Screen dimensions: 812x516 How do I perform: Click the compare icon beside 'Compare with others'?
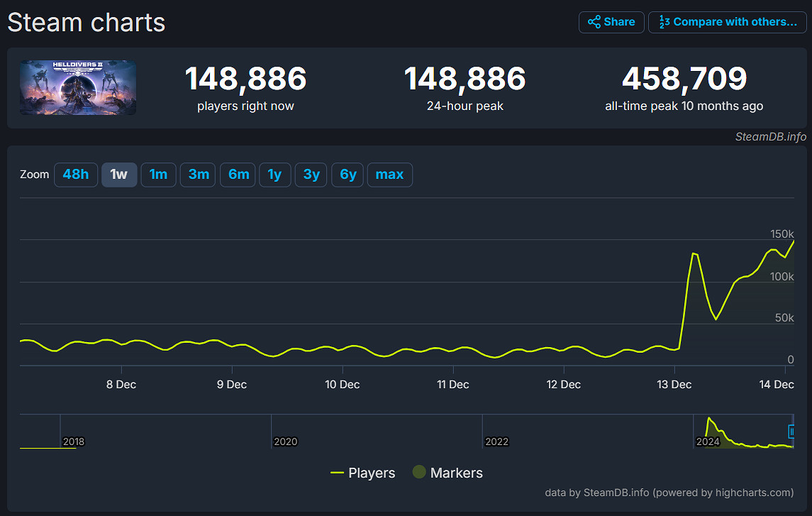point(665,22)
